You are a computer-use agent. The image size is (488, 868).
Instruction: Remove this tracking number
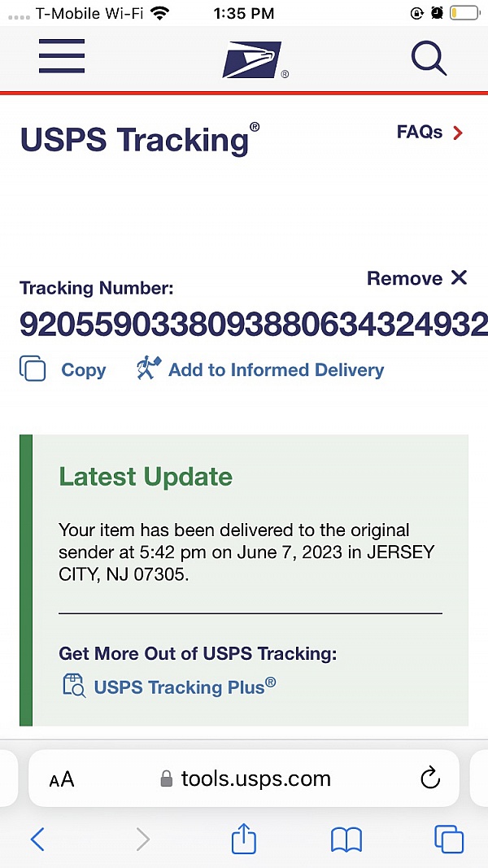(x=416, y=278)
